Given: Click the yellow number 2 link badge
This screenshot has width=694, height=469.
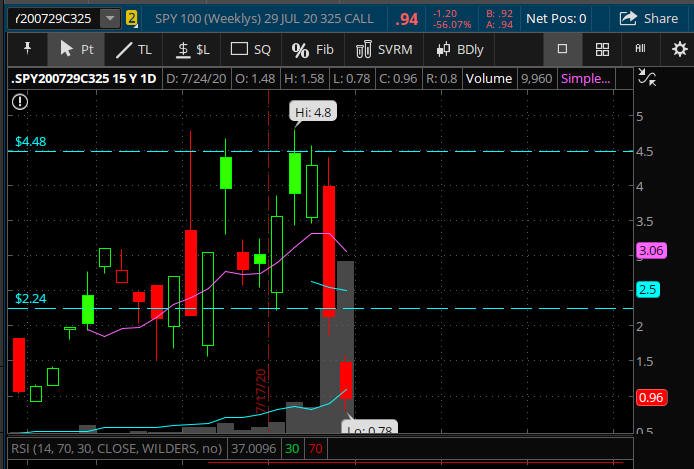Looking at the screenshot, I should (131, 18).
